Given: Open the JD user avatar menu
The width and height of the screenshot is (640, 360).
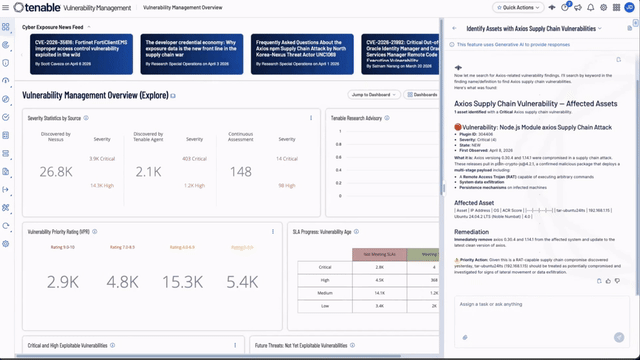Looking at the screenshot, I should click(x=629, y=7).
